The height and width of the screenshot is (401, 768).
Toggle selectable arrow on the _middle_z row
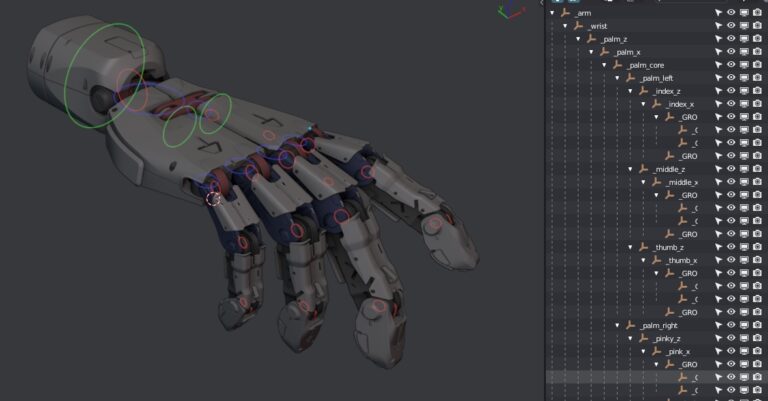[719, 169]
